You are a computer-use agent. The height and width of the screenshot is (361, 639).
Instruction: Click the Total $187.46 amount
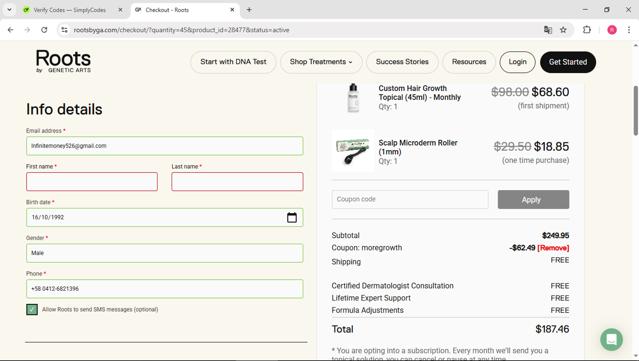552,329
